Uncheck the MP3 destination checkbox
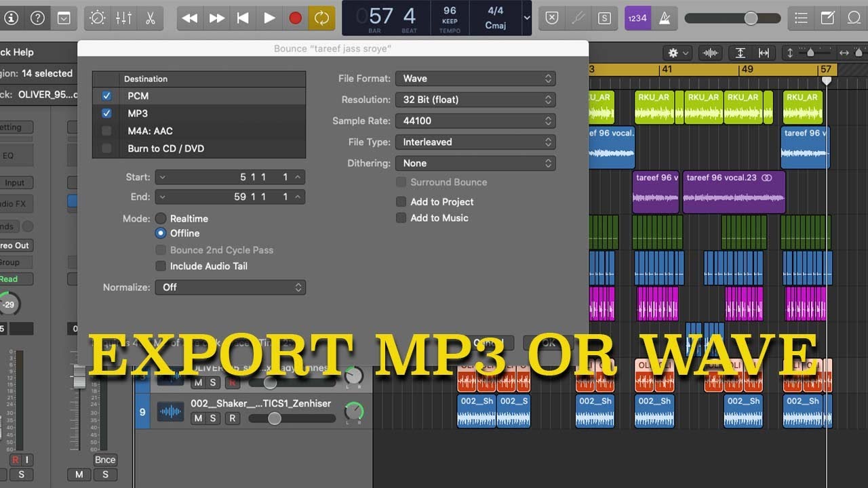This screenshot has height=488, width=868. tap(106, 114)
